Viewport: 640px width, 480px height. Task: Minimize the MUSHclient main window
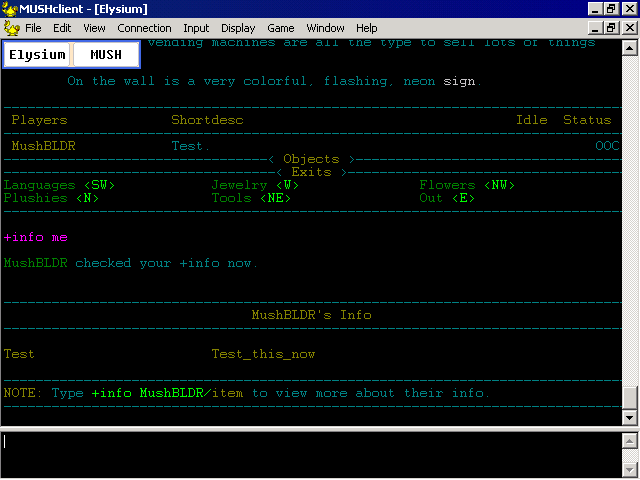[x=595, y=9]
